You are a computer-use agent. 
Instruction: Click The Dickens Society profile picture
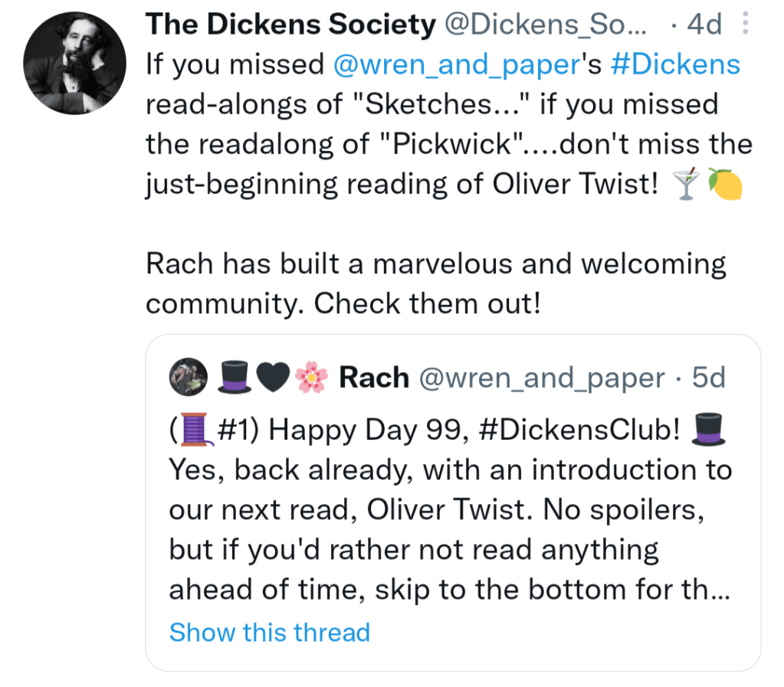[x=74, y=64]
